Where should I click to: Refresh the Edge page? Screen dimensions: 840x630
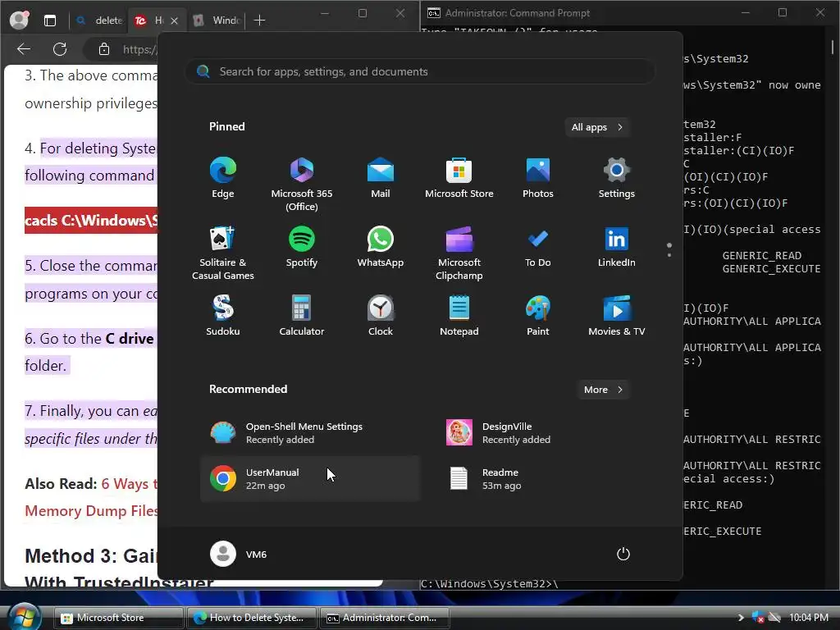click(x=60, y=49)
